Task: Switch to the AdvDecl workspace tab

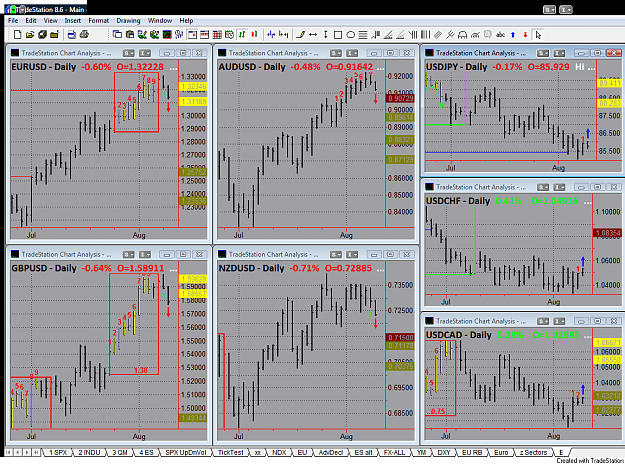Action: tap(330, 452)
